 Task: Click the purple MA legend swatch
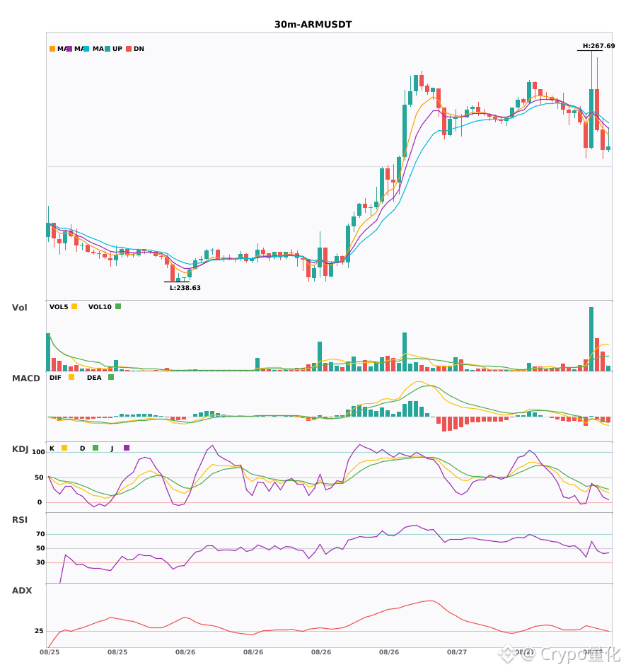pyautogui.click(x=69, y=49)
